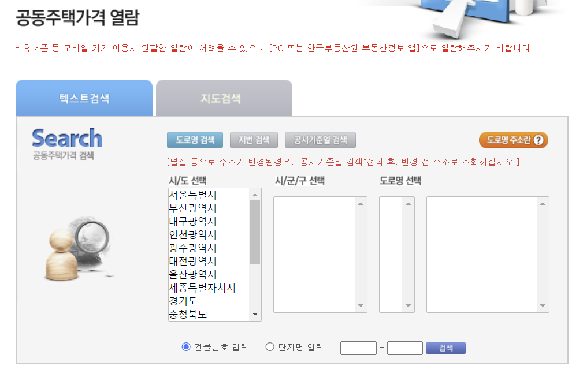Open the 지도검색 tab

coord(224,98)
